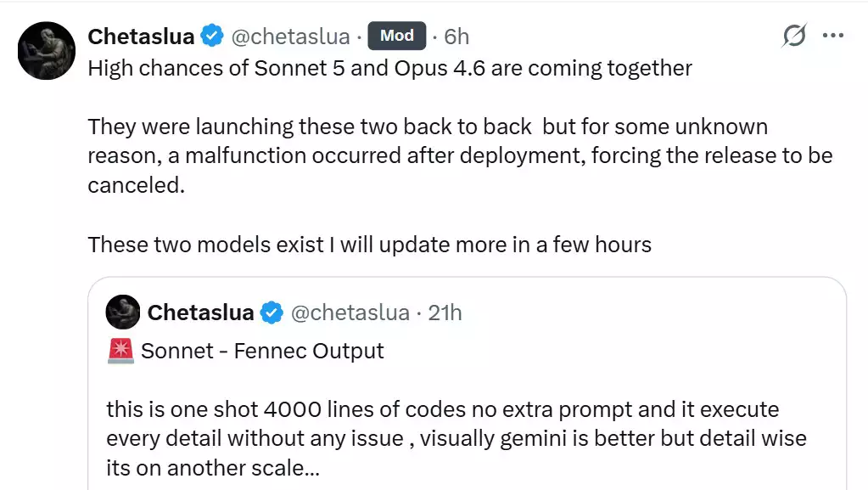Click the 'High chances of Sonnet 5' sentence
868x490 pixels.
[x=389, y=68]
